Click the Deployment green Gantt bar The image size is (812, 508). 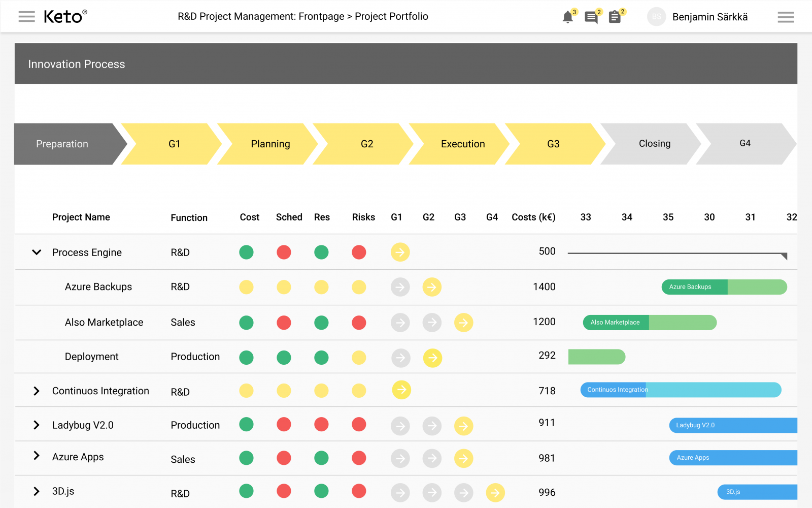point(597,357)
